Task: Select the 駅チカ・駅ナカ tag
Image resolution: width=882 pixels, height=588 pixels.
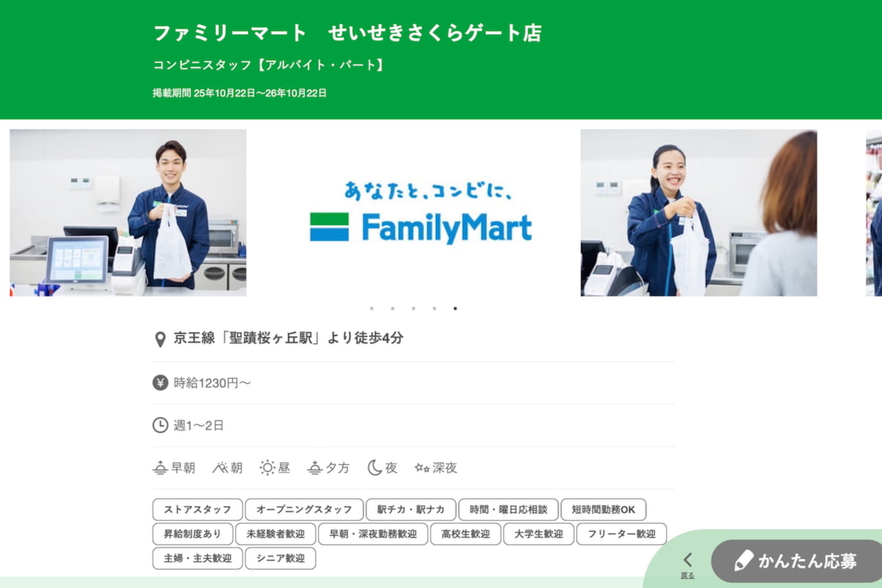Action: (x=411, y=509)
